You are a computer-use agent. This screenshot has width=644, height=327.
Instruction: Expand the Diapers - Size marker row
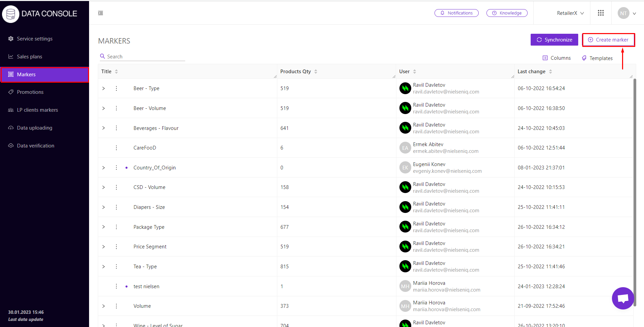104,207
